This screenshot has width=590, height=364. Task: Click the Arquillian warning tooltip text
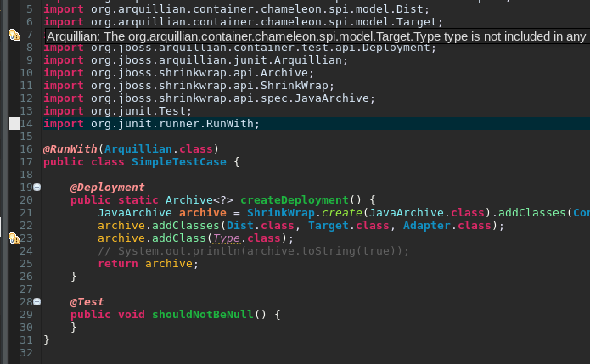coord(317,36)
